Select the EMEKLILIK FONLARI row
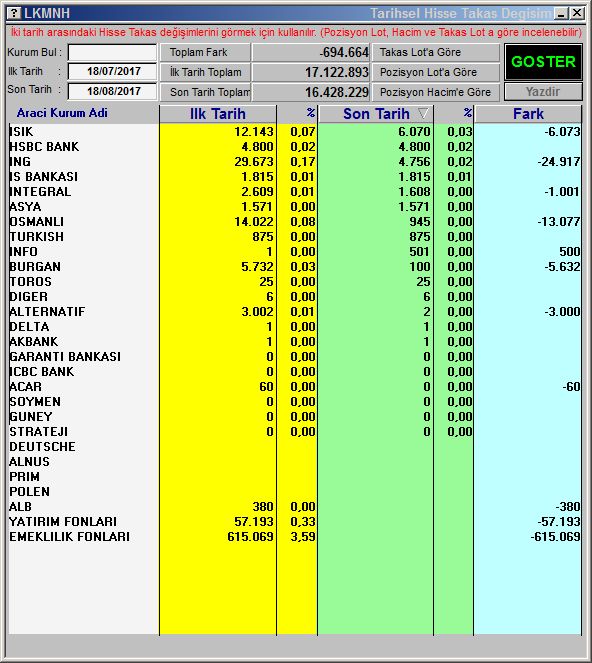The image size is (592, 663). tap(295, 537)
